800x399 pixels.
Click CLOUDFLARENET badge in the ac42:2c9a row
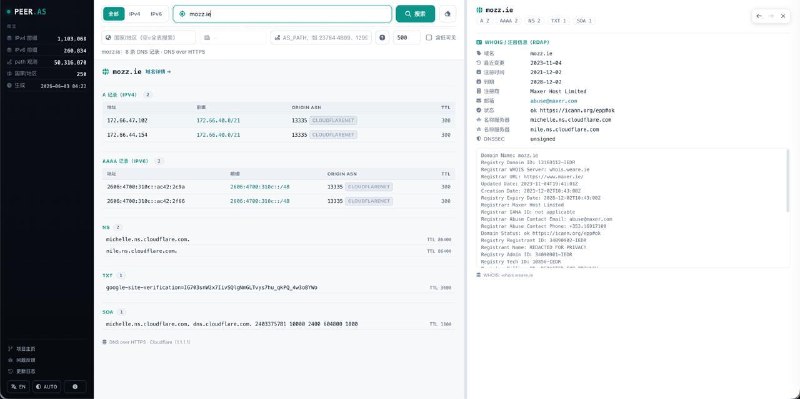coord(369,187)
